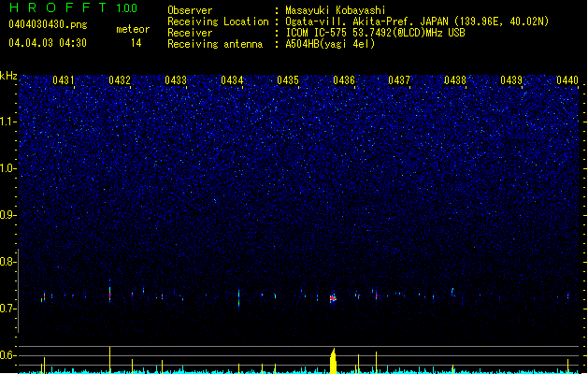
Task: Click the 0.7 kHz axis label
Action: [8, 309]
